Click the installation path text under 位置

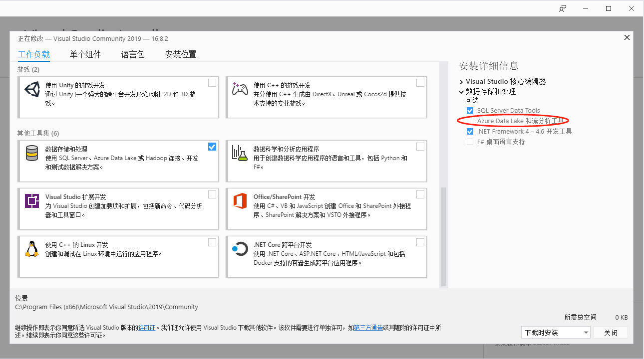coord(107,307)
